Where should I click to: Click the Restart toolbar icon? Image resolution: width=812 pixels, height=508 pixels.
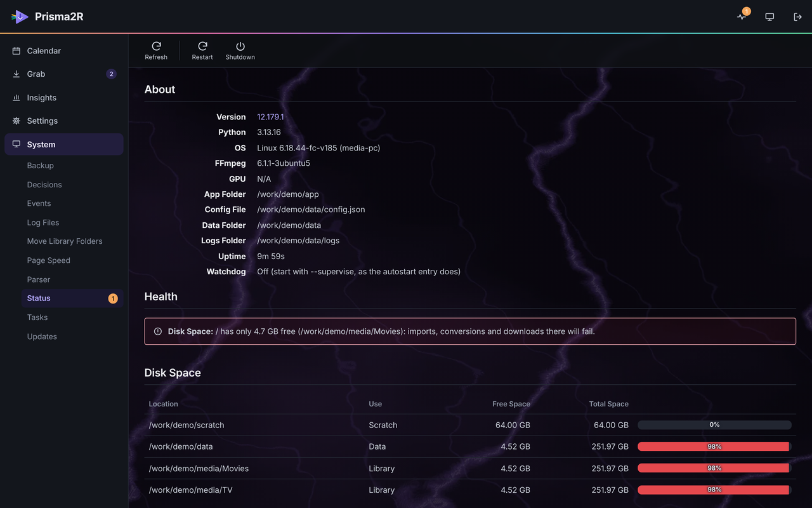coord(202,46)
